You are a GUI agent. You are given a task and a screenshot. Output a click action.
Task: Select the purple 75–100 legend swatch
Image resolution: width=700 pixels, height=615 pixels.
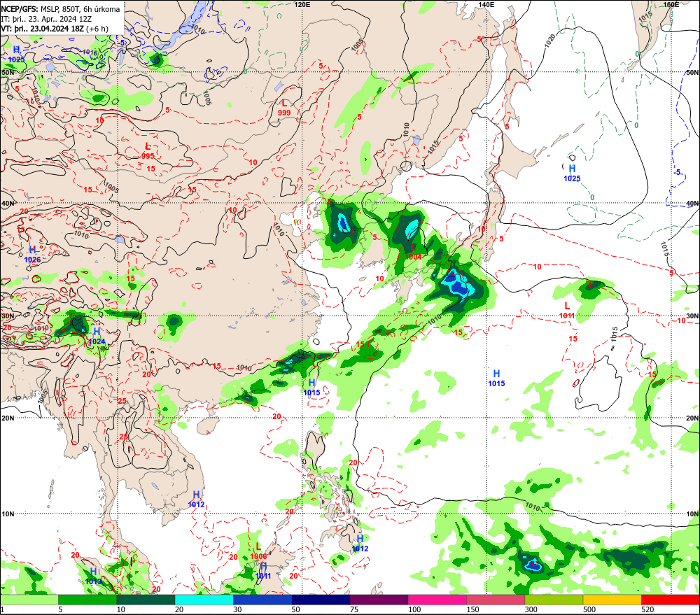tap(379, 600)
